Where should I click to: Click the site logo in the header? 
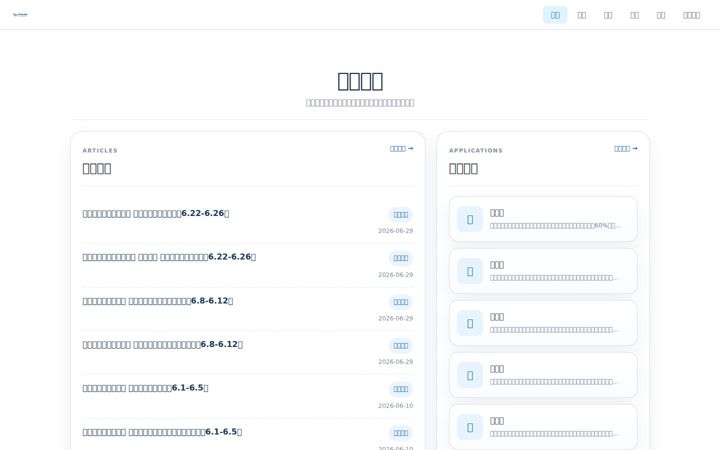point(20,15)
